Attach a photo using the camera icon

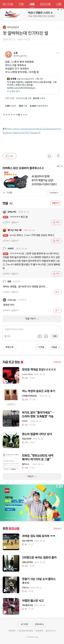pos(39,336)
